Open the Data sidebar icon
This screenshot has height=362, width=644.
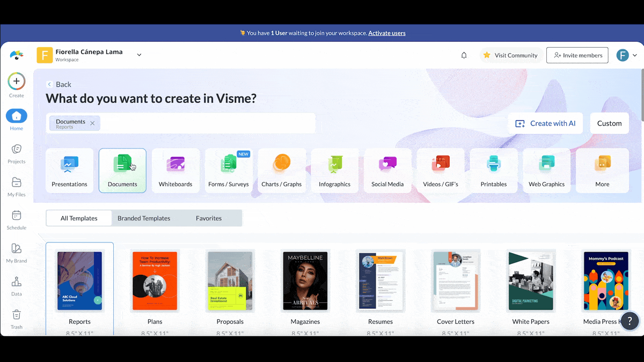[16, 282]
